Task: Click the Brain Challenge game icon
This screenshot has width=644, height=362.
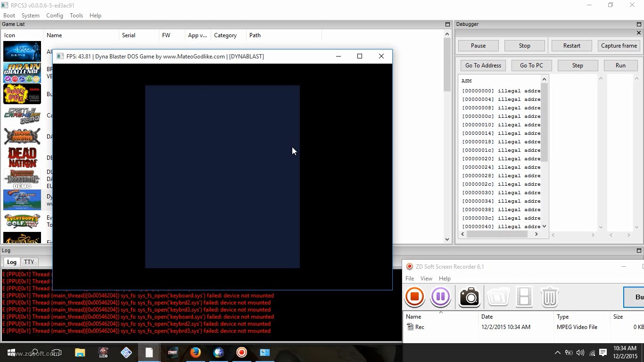Action: [22, 73]
